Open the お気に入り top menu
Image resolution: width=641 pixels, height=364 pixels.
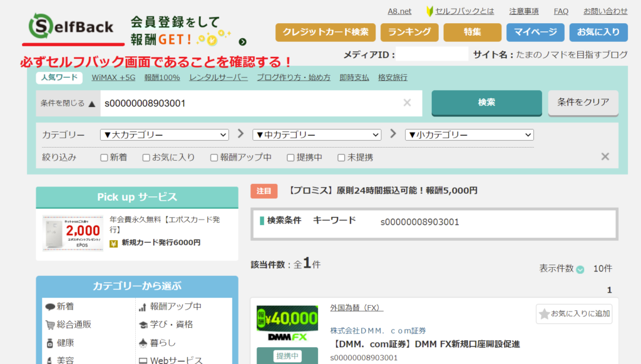pyautogui.click(x=598, y=33)
